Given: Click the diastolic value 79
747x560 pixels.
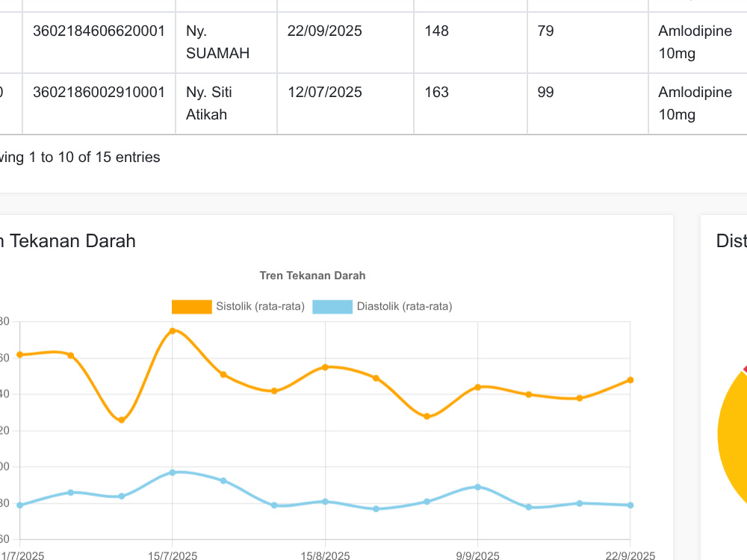Looking at the screenshot, I should [x=545, y=31].
